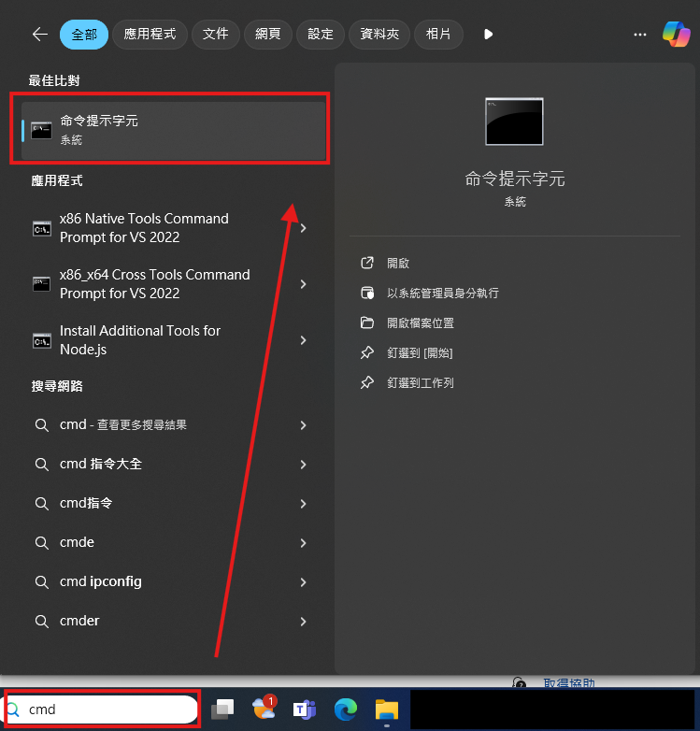Open weather widget icon with badge

[264, 708]
